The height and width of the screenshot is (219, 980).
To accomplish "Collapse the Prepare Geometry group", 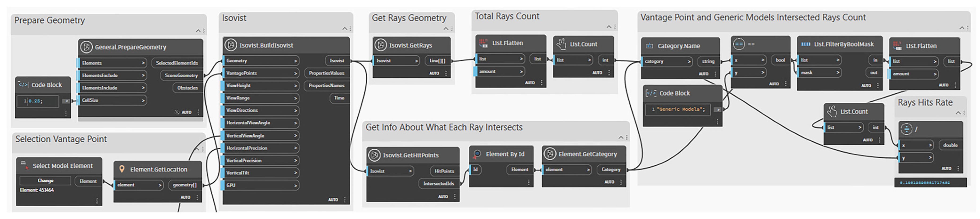I will [198, 31].
